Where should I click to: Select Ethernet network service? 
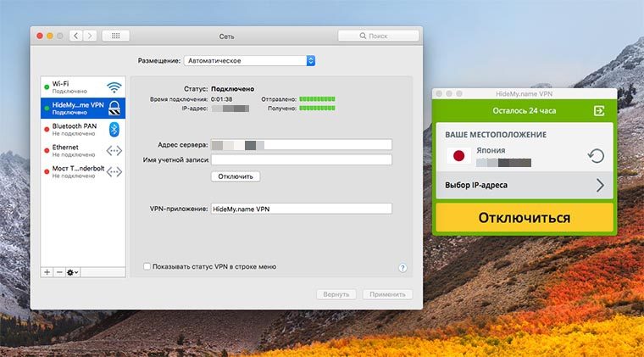(x=83, y=150)
